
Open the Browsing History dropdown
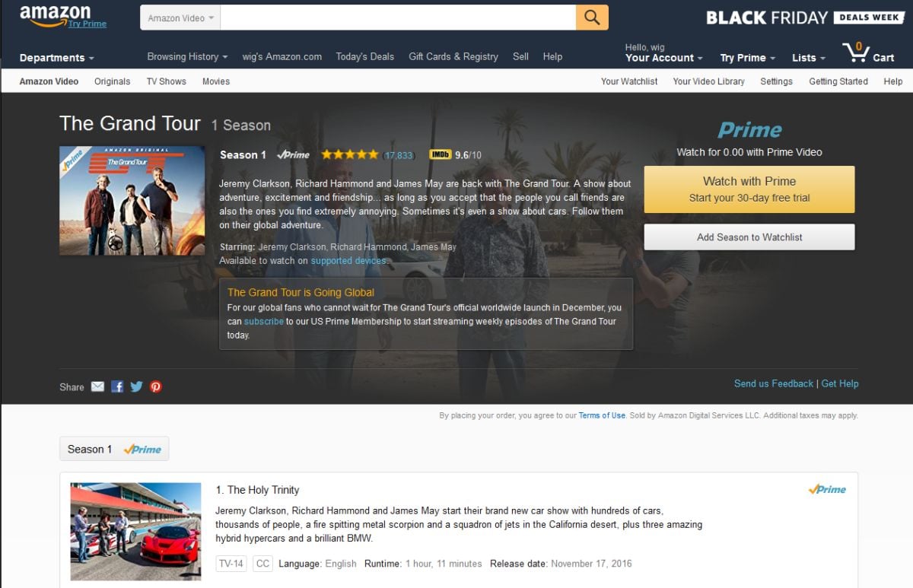pos(187,56)
